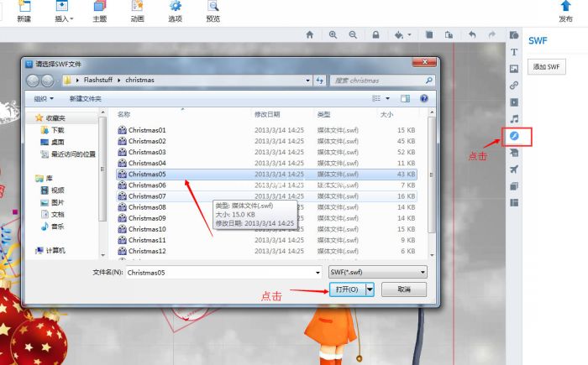The height and width of the screenshot is (365, 588).
Task: Select the Christmas12 file
Action: 266,251
